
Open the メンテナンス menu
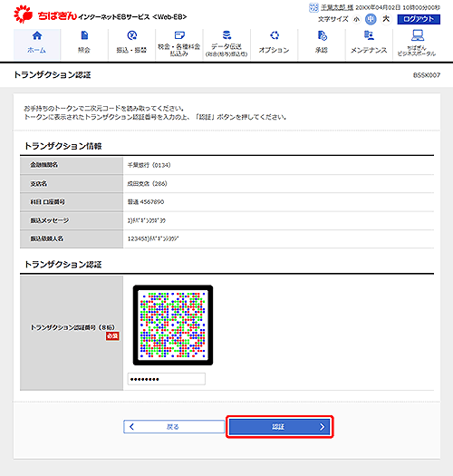click(x=369, y=44)
